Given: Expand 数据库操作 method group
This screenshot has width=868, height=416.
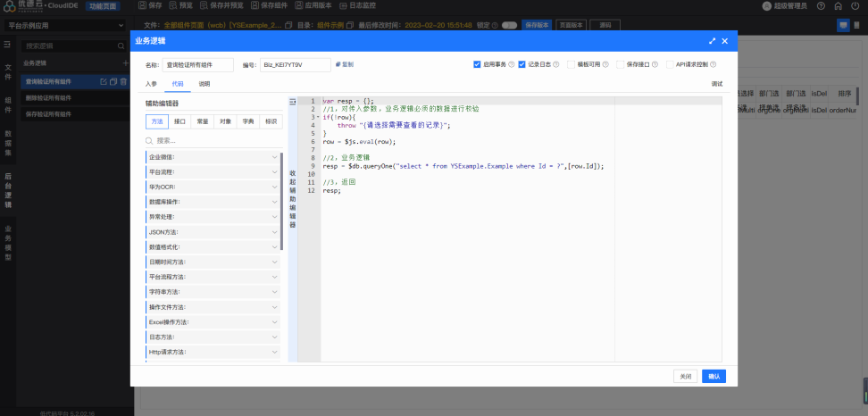Looking at the screenshot, I should tap(213, 202).
